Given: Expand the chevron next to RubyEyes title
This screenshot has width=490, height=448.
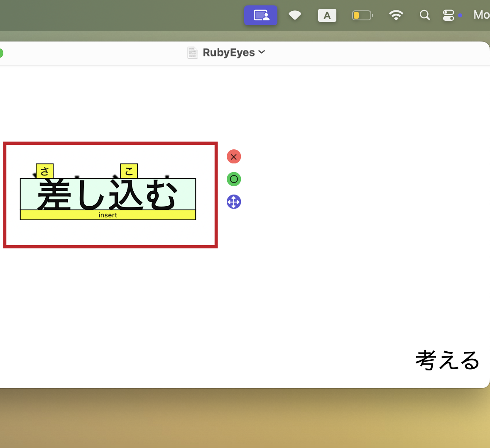Looking at the screenshot, I should pyautogui.click(x=262, y=52).
